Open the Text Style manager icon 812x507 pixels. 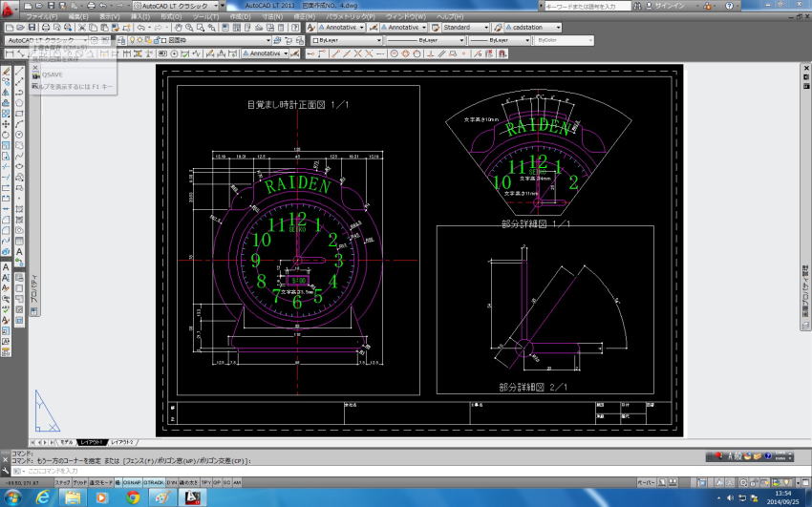310,28
